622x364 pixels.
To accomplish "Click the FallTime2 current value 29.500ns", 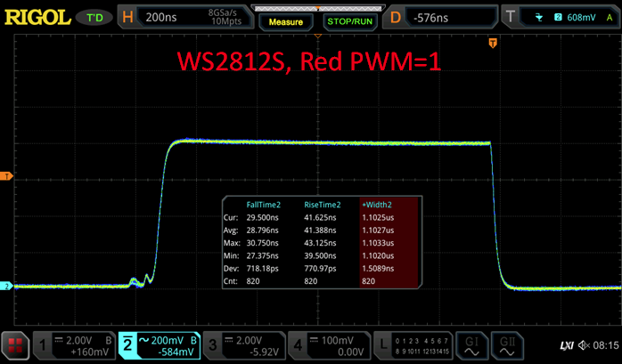I will [x=262, y=217].
